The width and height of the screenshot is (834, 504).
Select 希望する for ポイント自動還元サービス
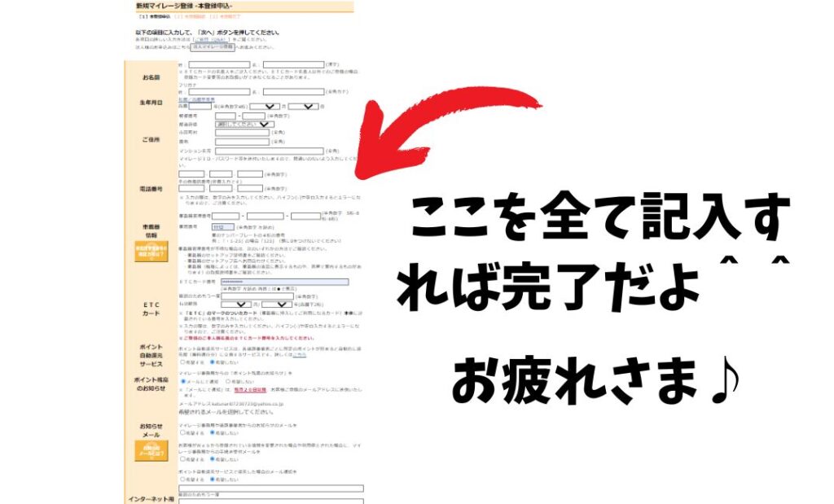coord(182,362)
